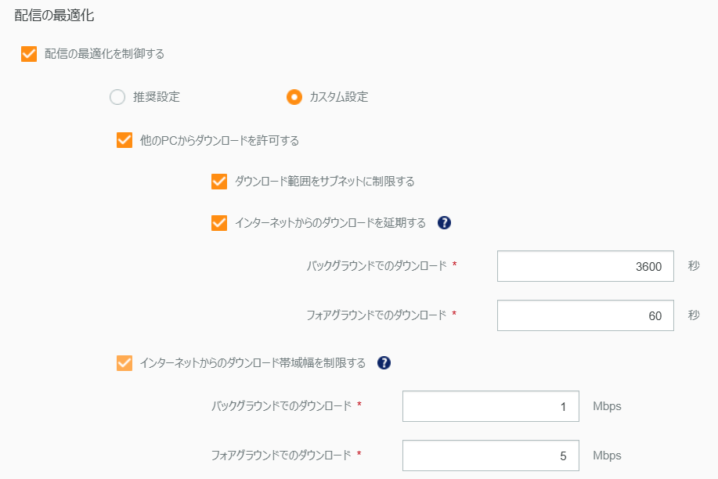The height and width of the screenshot is (479, 718).
Task: Focus the 5 Mbps foreground bandwidth field
Action: coord(490,456)
